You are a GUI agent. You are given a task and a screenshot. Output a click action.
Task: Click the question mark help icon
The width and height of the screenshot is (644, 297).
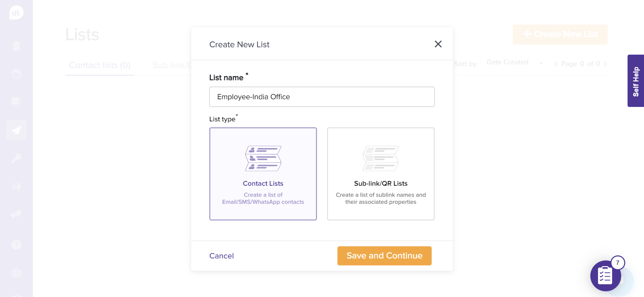point(16,245)
